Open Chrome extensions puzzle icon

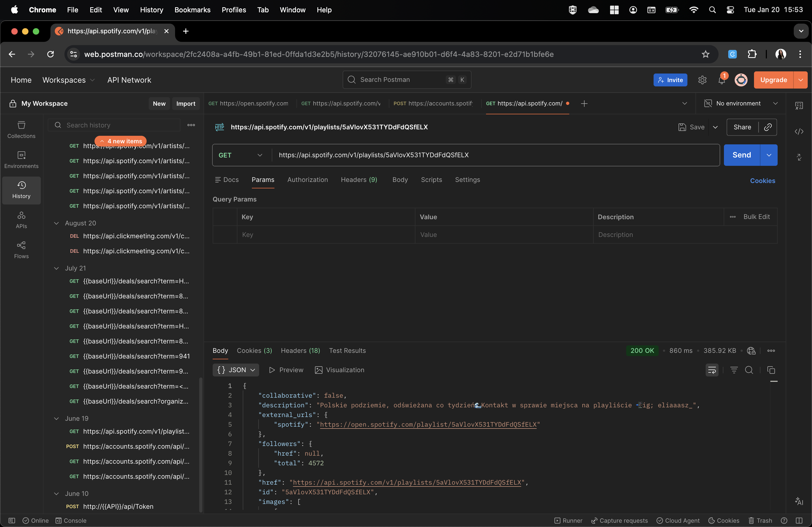coord(752,54)
